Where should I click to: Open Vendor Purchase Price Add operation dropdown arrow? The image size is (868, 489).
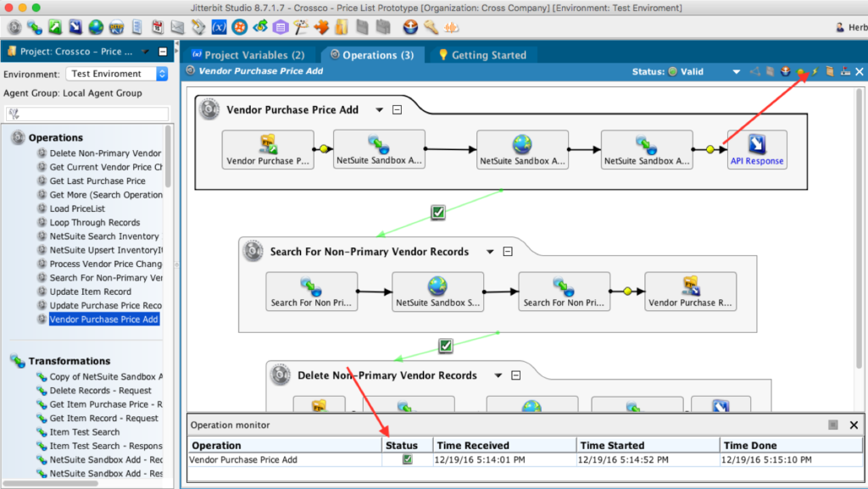coord(379,109)
